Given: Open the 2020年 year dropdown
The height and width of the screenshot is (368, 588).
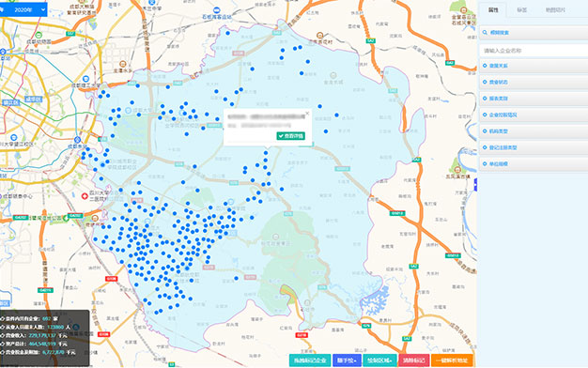Looking at the screenshot, I should tap(23, 9).
